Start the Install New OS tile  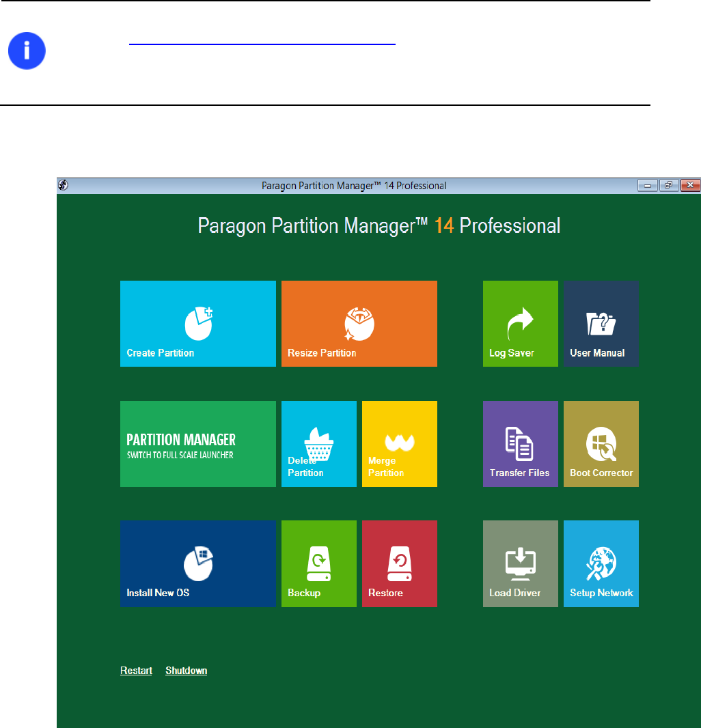(198, 563)
